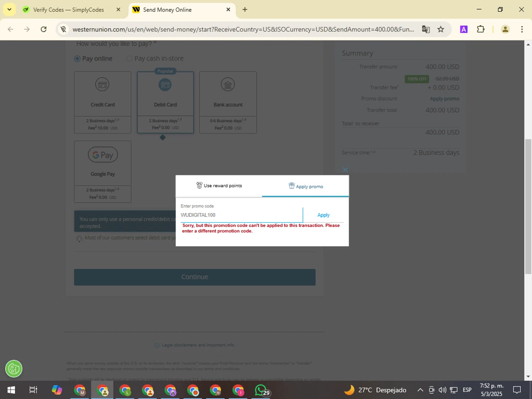
Task: Click the gift icon beside Apply promo
Action: click(x=292, y=185)
